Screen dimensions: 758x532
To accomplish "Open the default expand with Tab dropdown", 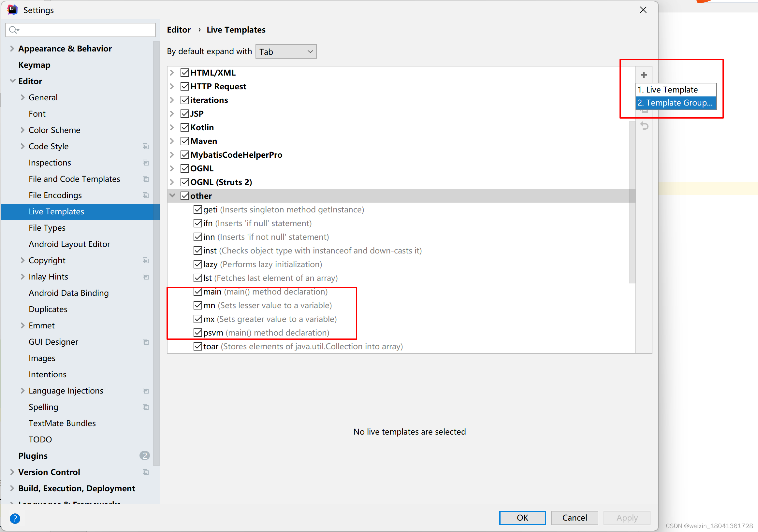I will [286, 51].
